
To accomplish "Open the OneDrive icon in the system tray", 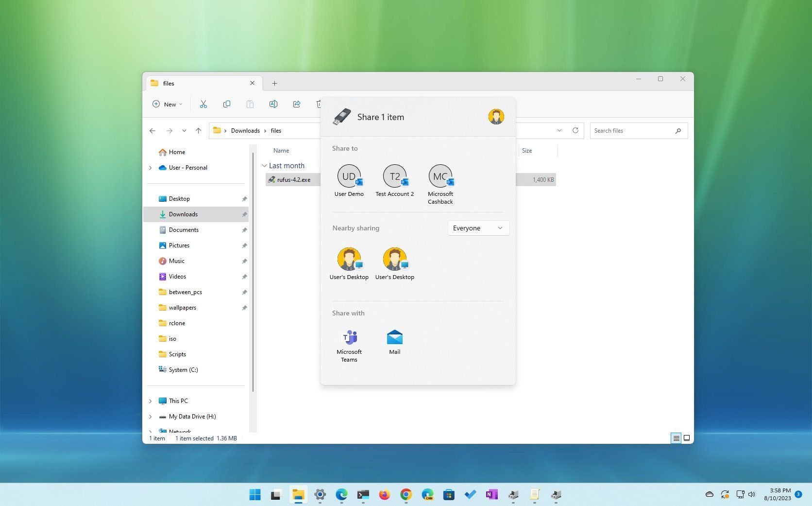I will (709, 494).
